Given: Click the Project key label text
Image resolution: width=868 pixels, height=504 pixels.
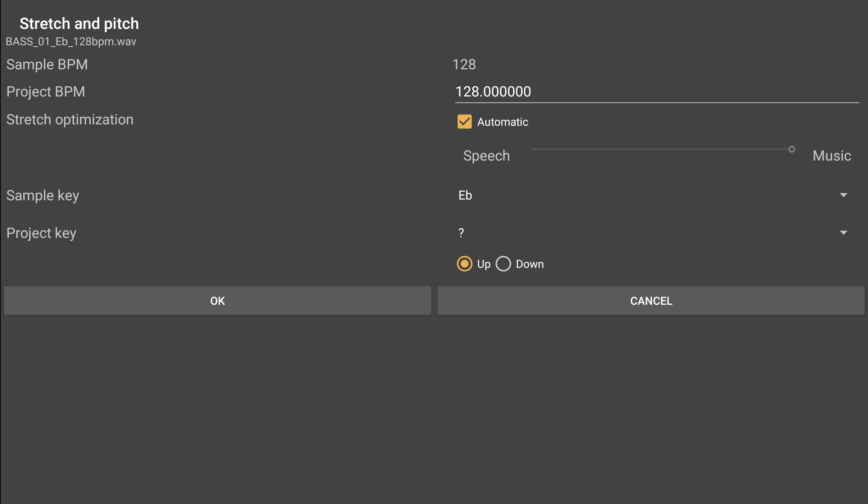Looking at the screenshot, I should click(41, 233).
